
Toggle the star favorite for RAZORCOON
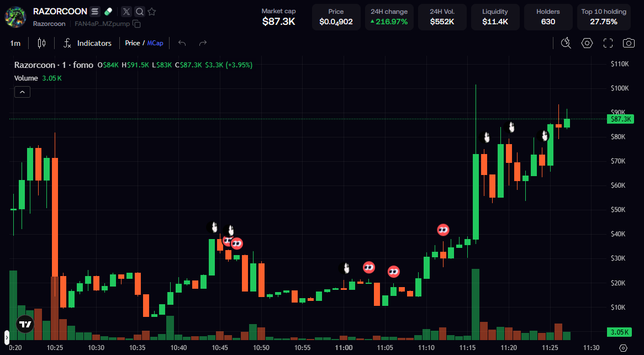[x=152, y=12]
